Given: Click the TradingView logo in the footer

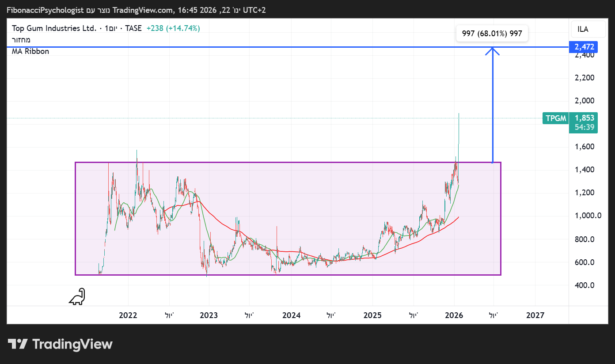Looking at the screenshot, I should [60, 344].
